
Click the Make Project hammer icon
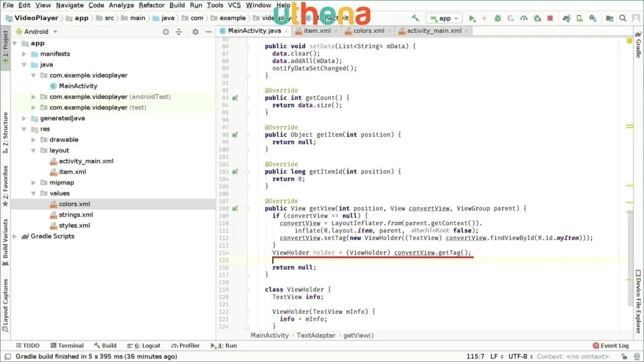(x=415, y=18)
